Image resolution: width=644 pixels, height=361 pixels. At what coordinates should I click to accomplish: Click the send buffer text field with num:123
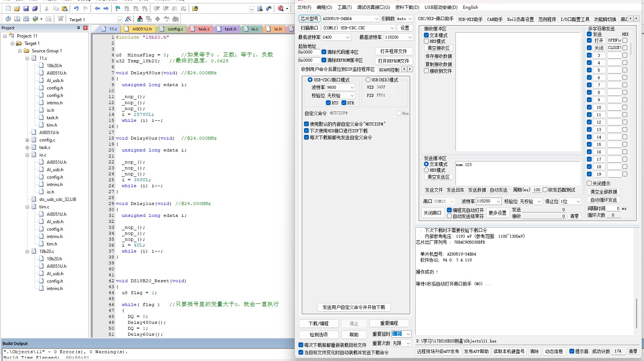pos(518,172)
